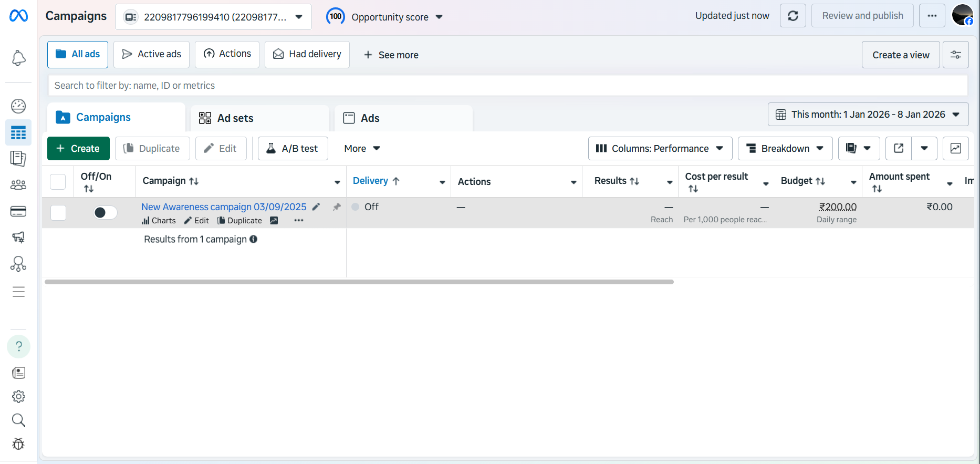Open the billing card icon in sidebar
Image resolution: width=980 pixels, height=464 pixels.
[x=18, y=211]
